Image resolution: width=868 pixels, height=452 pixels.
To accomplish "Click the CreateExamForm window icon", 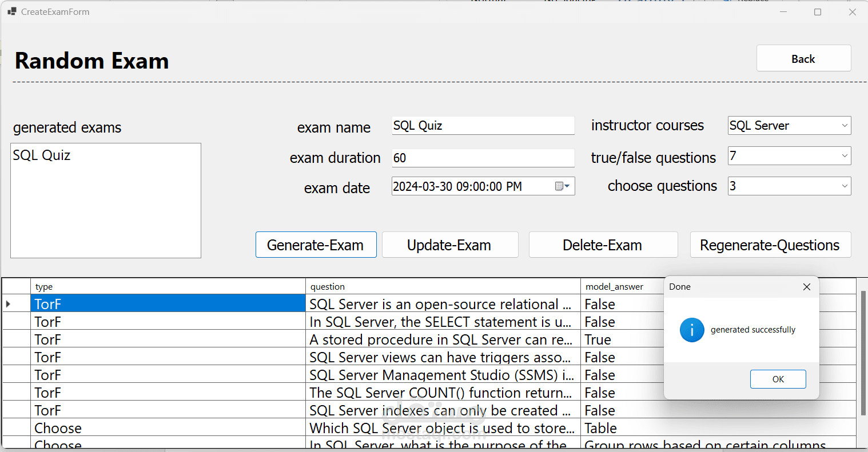I will point(11,11).
